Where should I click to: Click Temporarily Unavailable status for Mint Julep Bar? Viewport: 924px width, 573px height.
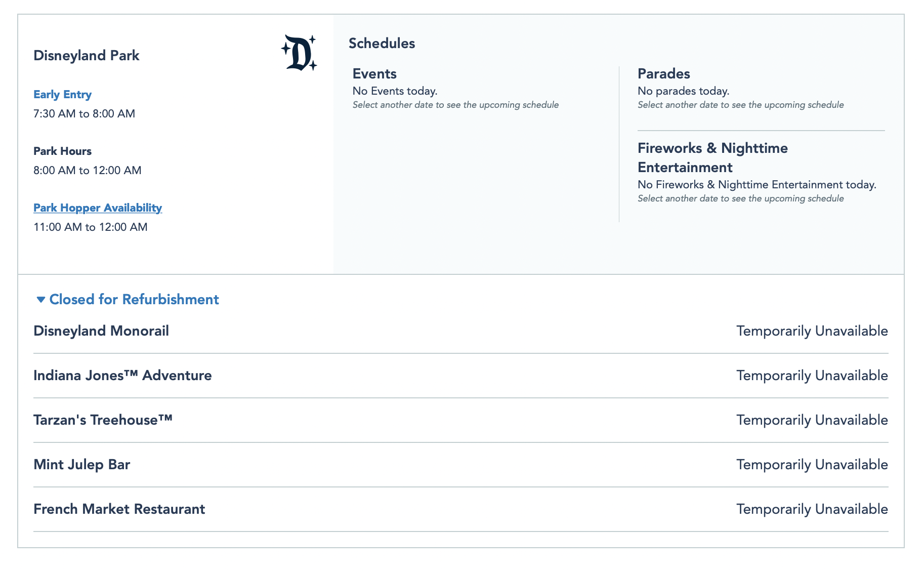[x=812, y=465]
